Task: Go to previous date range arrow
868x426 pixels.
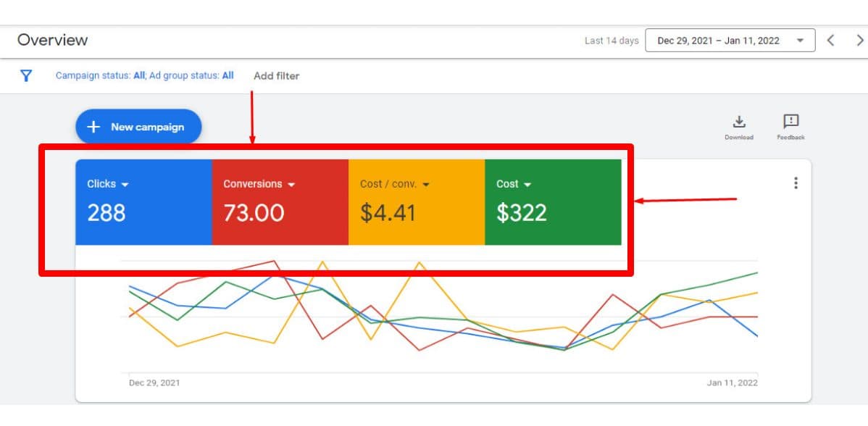Action: [x=830, y=41]
